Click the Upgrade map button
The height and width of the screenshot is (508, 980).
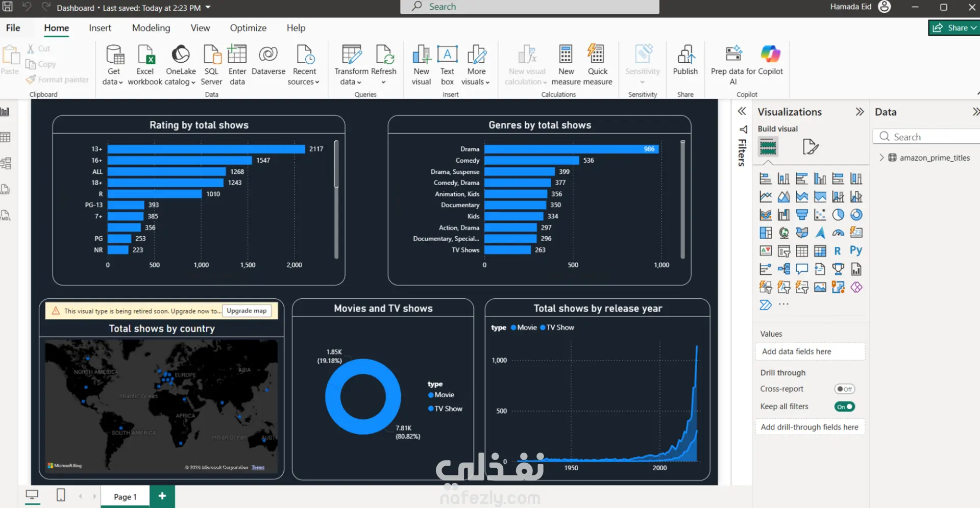click(x=247, y=311)
